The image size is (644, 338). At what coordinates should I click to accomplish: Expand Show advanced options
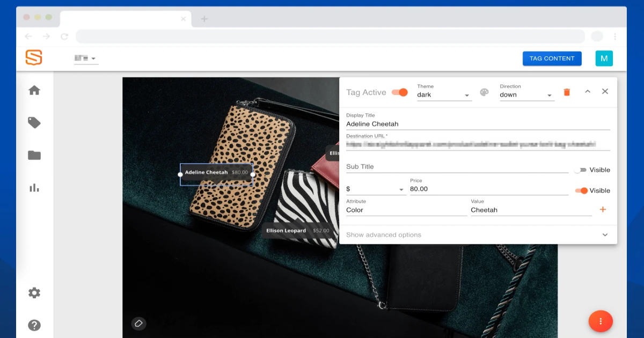[478, 235]
